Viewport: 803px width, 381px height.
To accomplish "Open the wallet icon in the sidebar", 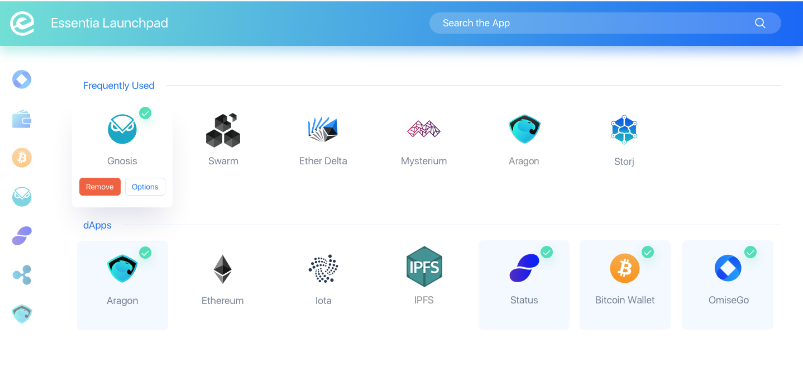I will (x=22, y=119).
